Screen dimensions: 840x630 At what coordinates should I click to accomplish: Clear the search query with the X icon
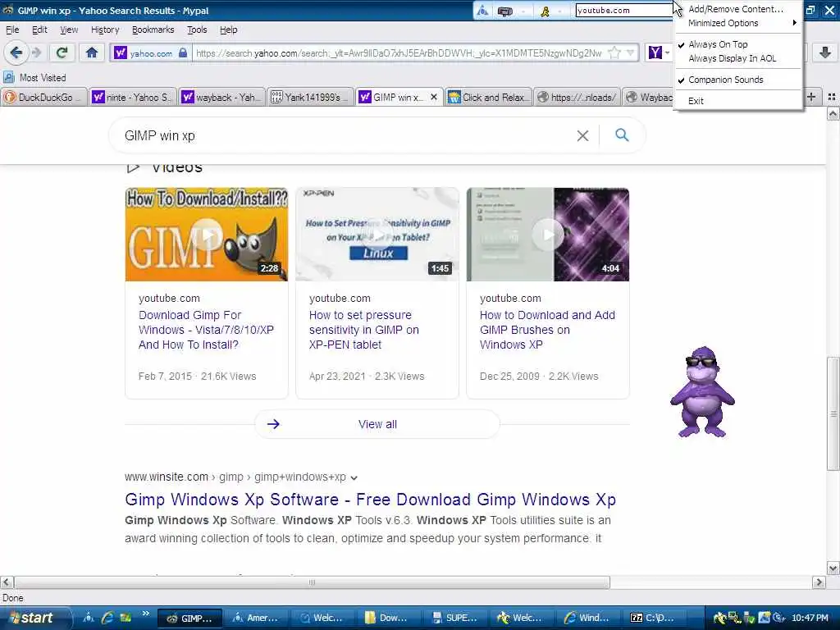583,135
